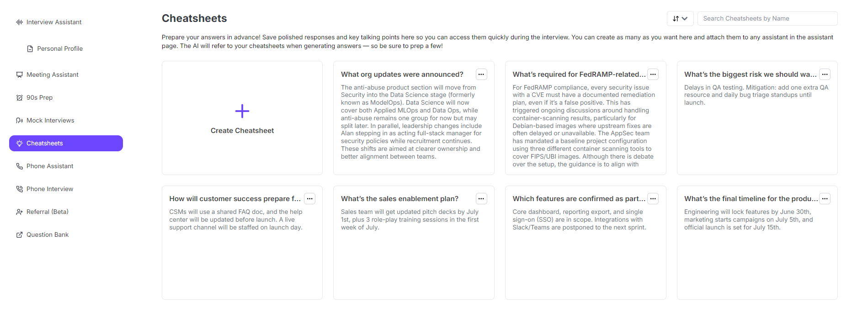The image size is (868, 309).
Task: Open options for biggest risk cheatsheet
Action: coord(825,75)
